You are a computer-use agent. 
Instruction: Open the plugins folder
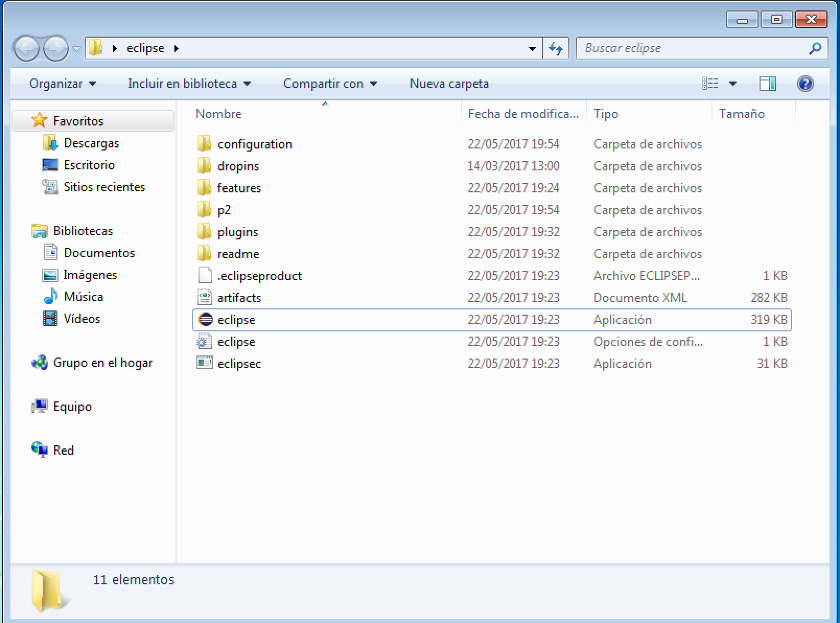(237, 232)
